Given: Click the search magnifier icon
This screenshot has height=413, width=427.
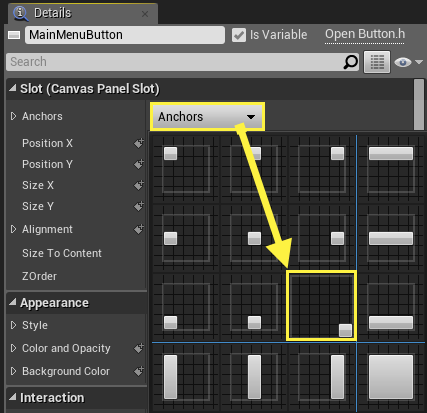Looking at the screenshot, I should click(350, 62).
